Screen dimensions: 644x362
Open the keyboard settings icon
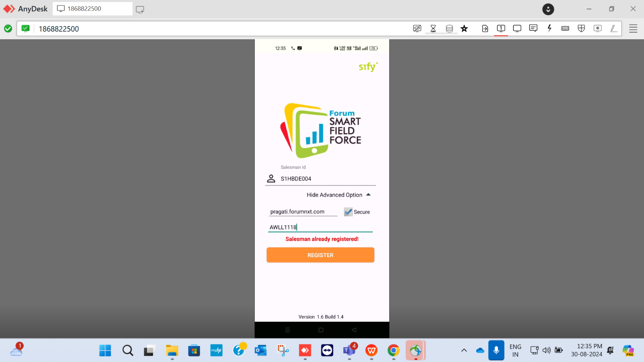(565, 29)
